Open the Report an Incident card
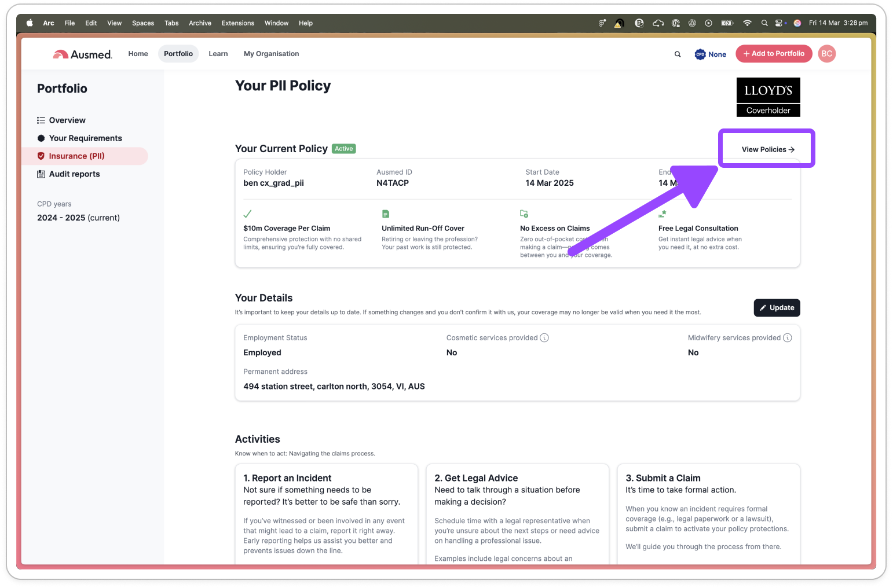893x588 pixels. point(327,514)
